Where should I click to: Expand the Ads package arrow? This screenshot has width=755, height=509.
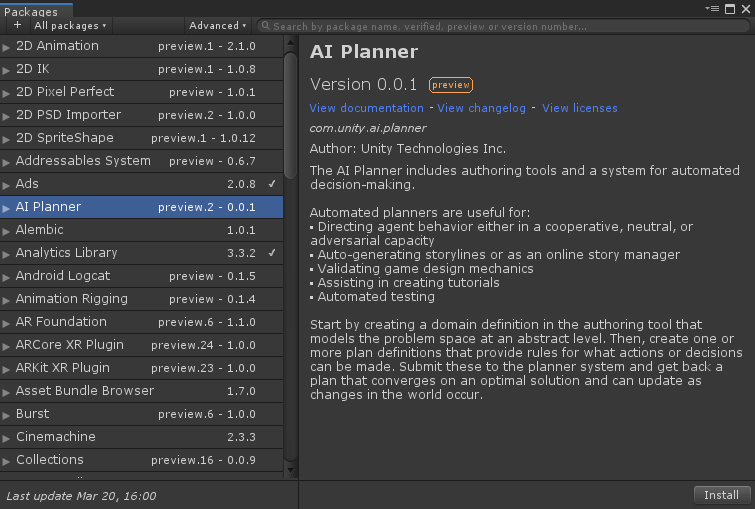pyautogui.click(x=6, y=185)
